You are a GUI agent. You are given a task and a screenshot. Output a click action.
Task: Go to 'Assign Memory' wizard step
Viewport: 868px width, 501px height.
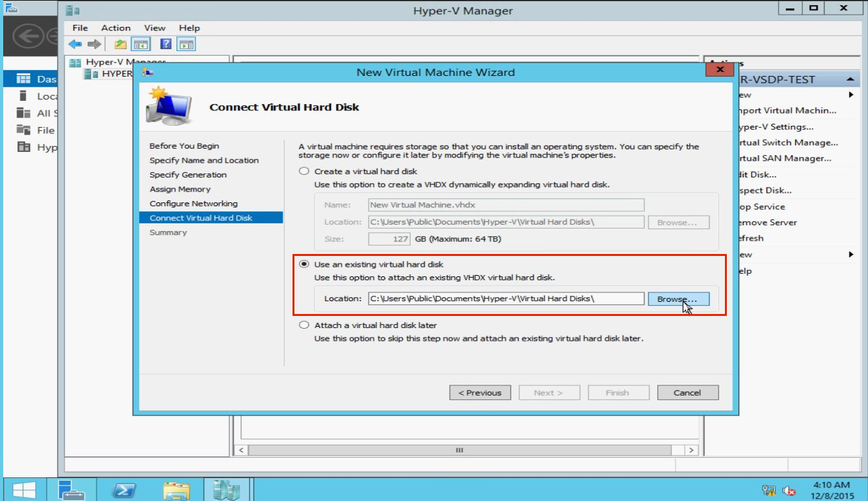tap(180, 189)
